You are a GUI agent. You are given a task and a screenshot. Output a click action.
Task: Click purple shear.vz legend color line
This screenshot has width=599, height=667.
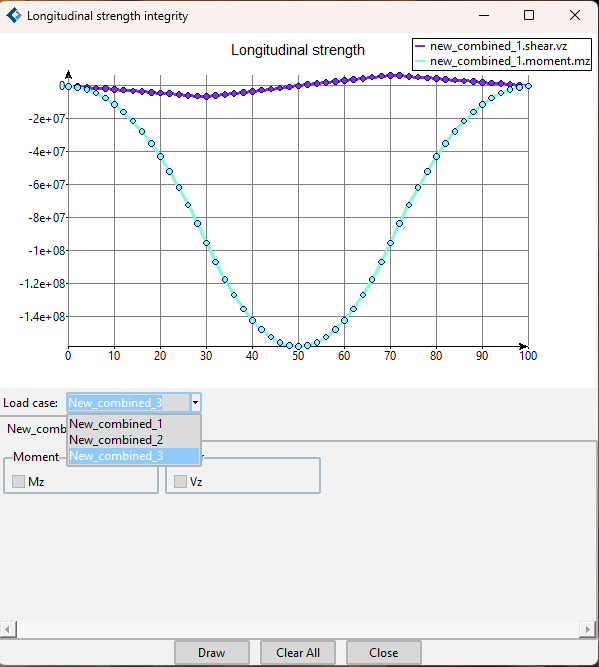420,46
